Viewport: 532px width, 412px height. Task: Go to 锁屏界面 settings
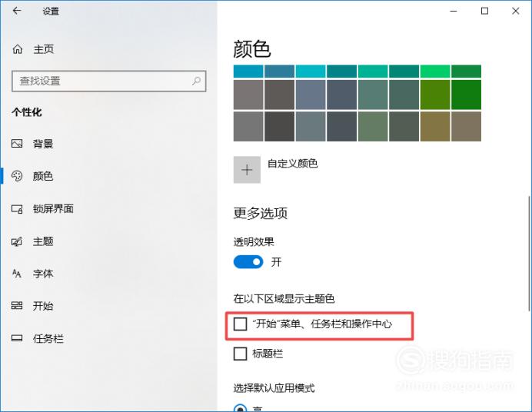pos(53,208)
